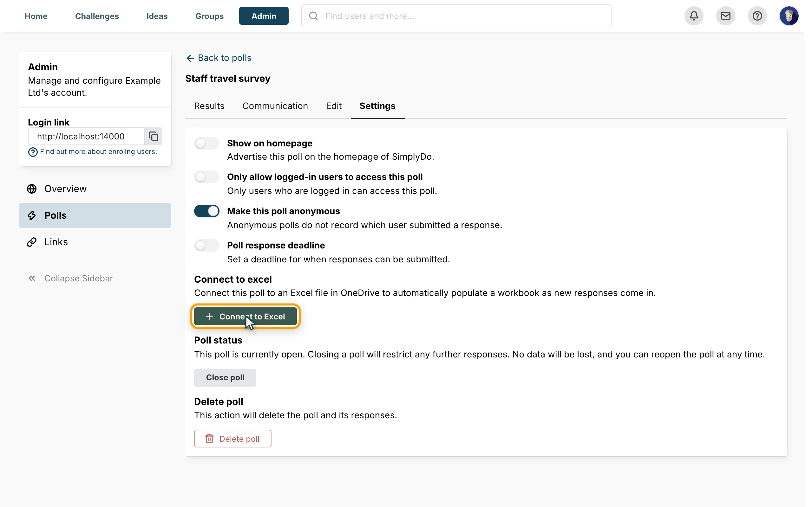Image resolution: width=812 pixels, height=507 pixels.
Task: Click the Close poll button
Action: click(225, 377)
